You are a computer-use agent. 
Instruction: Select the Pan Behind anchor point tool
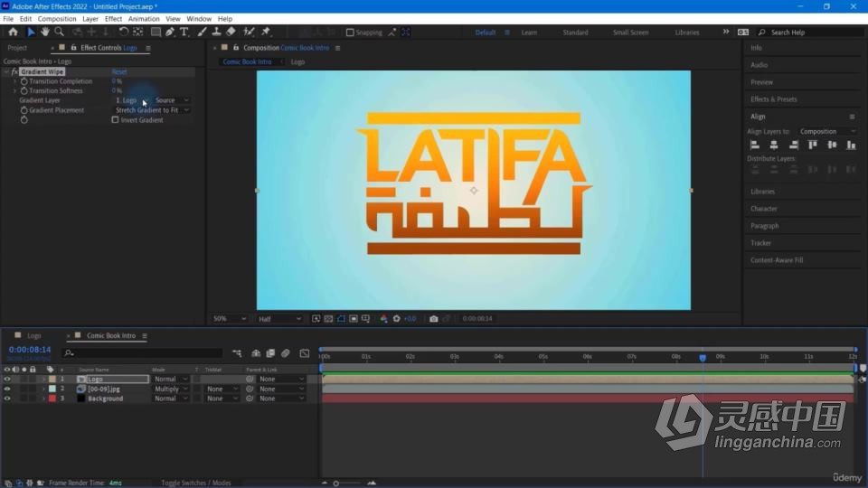pos(137,33)
